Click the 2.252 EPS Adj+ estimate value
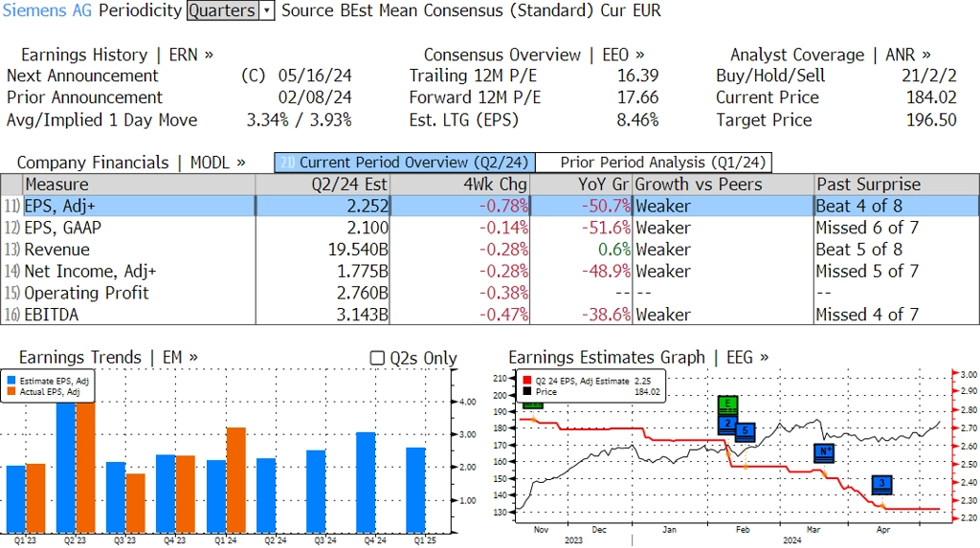The image size is (980, 548). click(367, 207)
